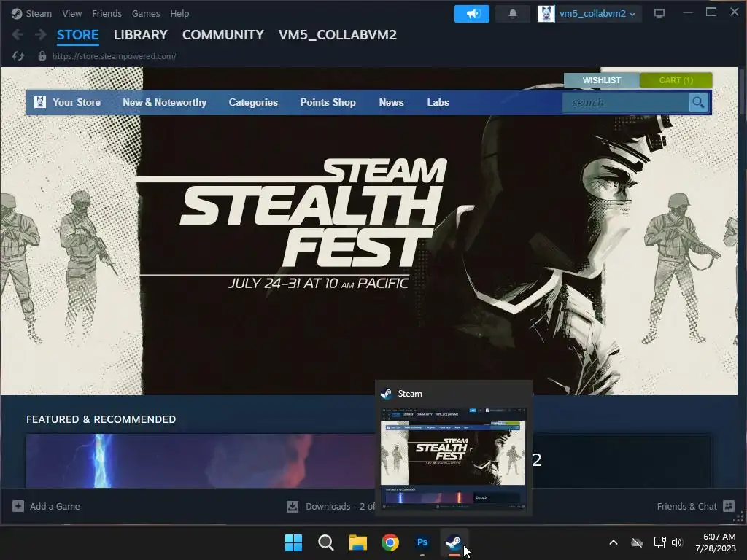Open notifications bell
Screen dimensions: 747x560
click(513, 14)
